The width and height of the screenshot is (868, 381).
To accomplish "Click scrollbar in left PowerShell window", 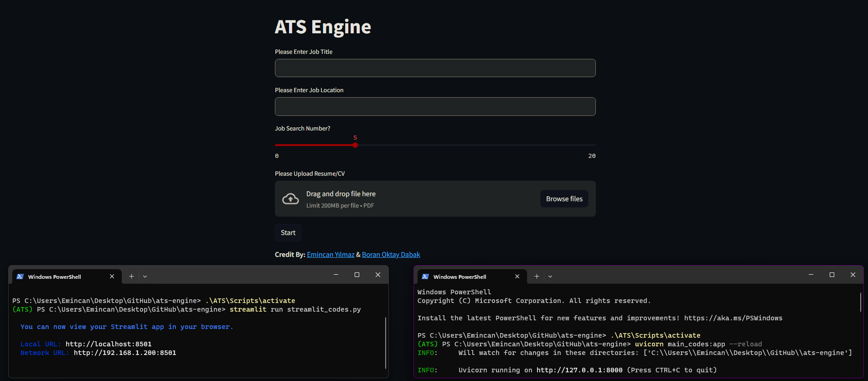I will point(386,343).
